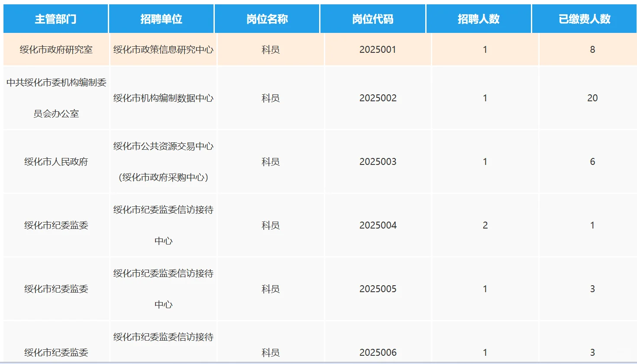Screen dimensions: 637x364
Task: Select 绥化市纪委监委 in the 2025004 row
Action: (x=56, y=225)
